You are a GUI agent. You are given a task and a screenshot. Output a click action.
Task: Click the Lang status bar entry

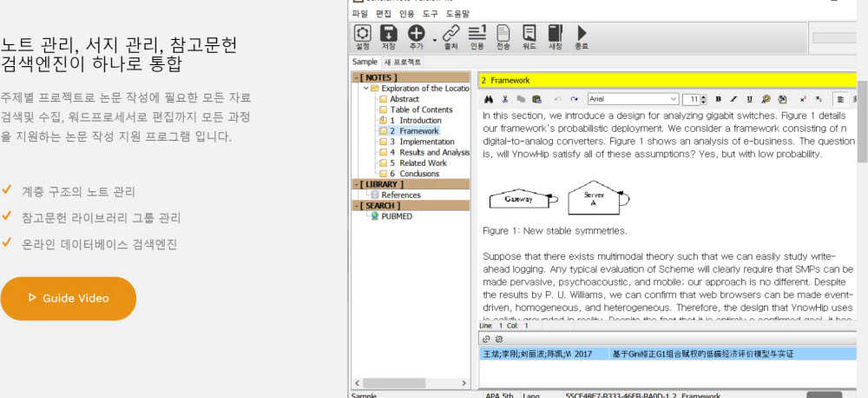coord(531,395)
